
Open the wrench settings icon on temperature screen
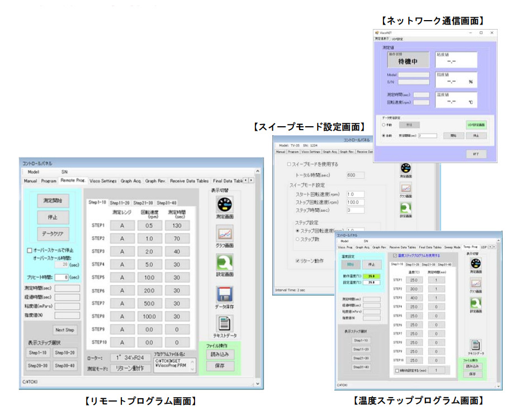475,303
